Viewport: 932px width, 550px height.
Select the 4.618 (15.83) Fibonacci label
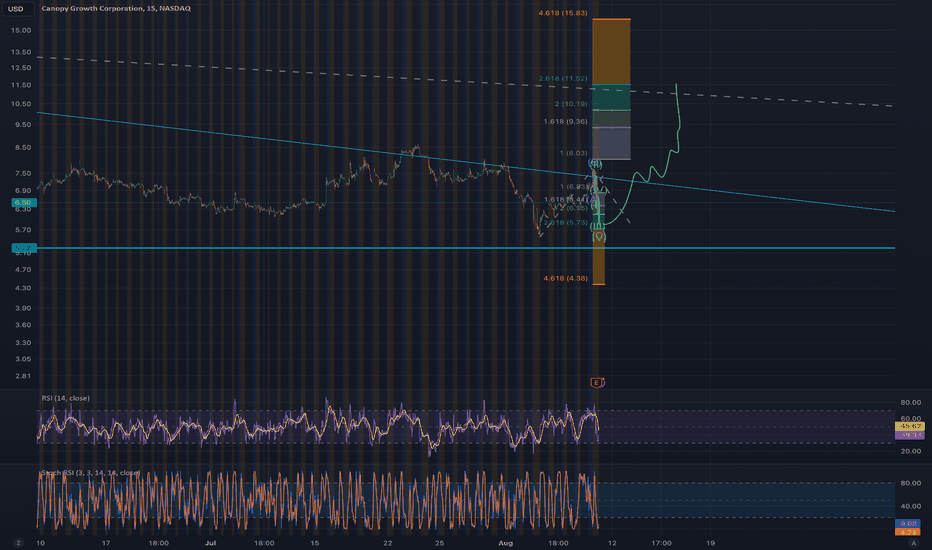pyautogui.click(x=562, y=13)
